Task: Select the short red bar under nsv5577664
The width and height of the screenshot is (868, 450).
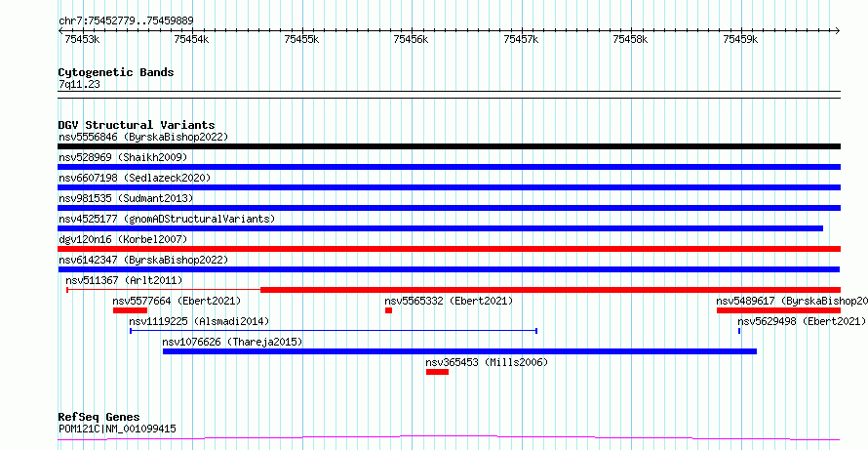Action: pos(130,310)
